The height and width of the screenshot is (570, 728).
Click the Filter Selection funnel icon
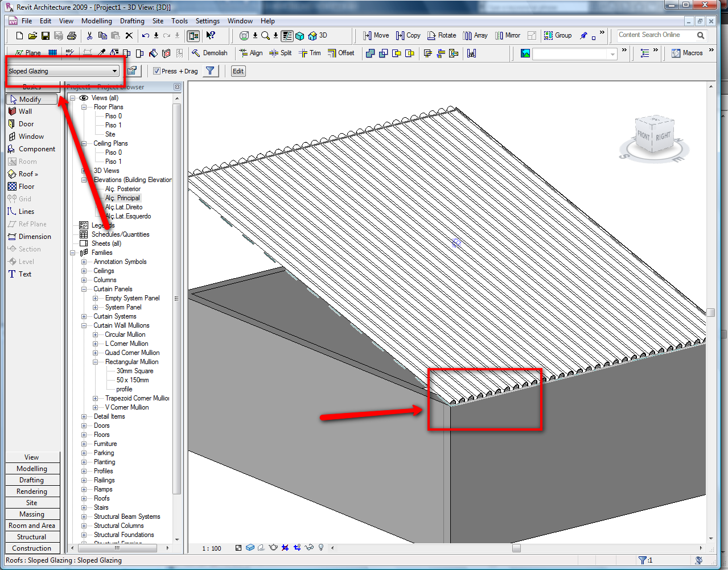point(210,71)
